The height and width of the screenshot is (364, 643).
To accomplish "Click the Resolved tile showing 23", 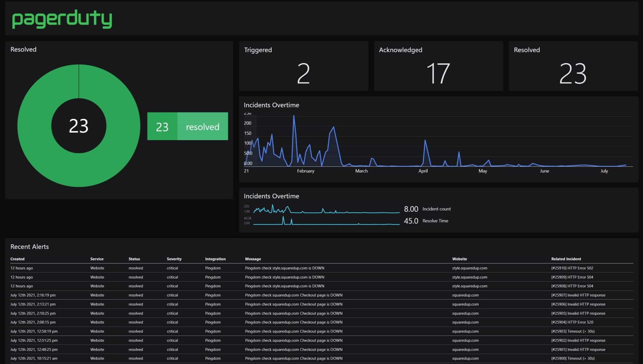I will point(573,66).
